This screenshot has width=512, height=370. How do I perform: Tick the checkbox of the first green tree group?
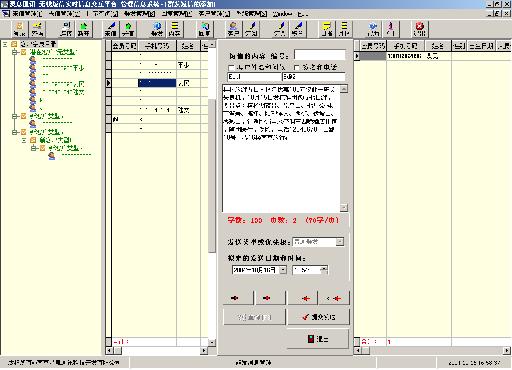(24, 52)
